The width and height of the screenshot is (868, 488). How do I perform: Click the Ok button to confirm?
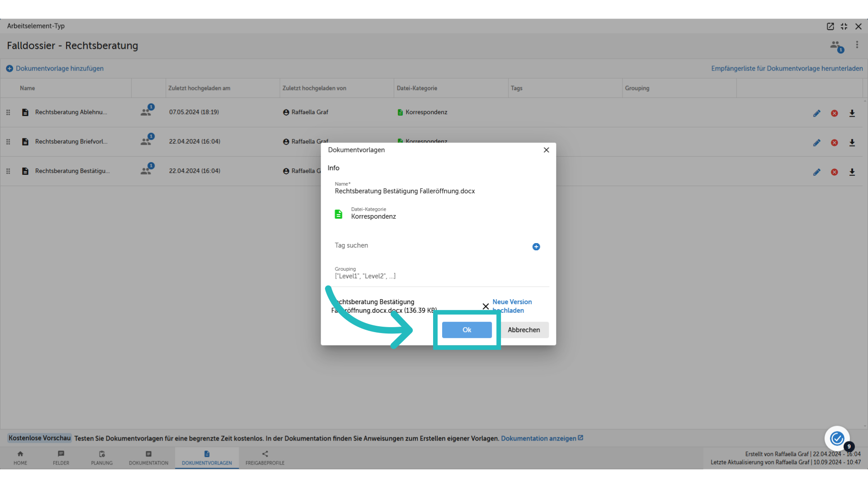tap(467, 329)
